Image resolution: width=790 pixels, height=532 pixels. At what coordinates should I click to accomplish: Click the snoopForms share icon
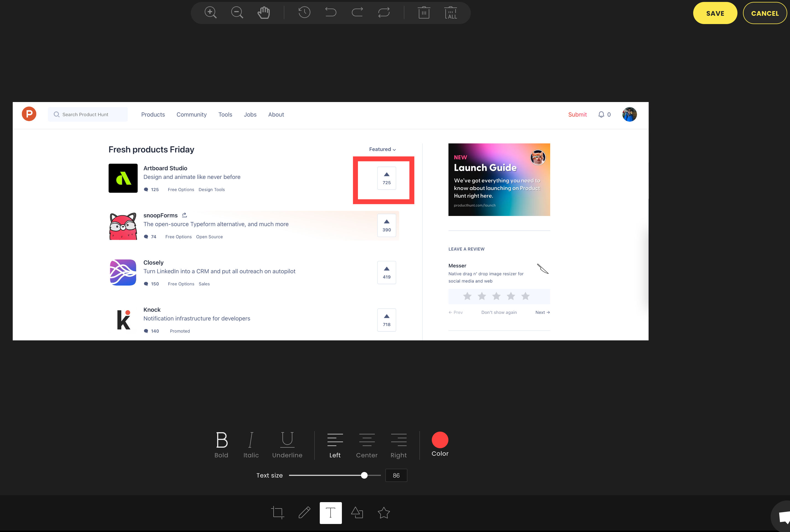point(184,215)
